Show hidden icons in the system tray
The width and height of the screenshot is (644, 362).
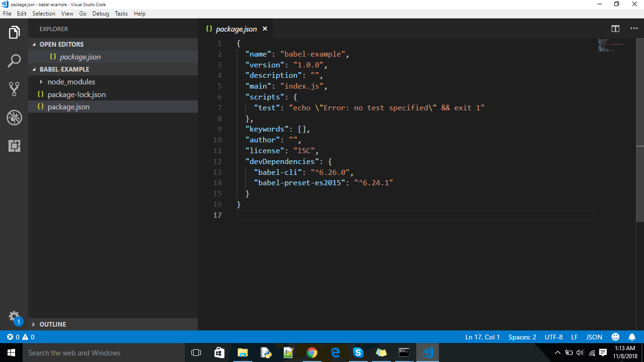coord(558,353)
